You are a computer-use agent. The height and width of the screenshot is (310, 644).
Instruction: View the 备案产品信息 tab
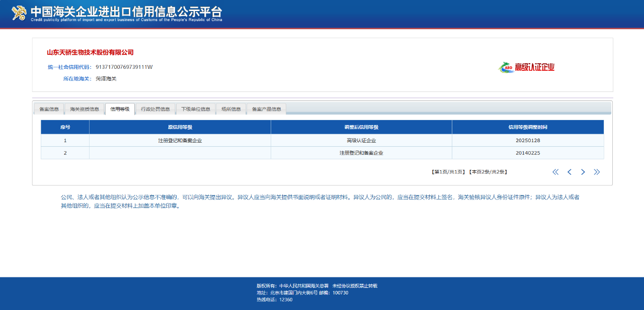pos(266,109)
